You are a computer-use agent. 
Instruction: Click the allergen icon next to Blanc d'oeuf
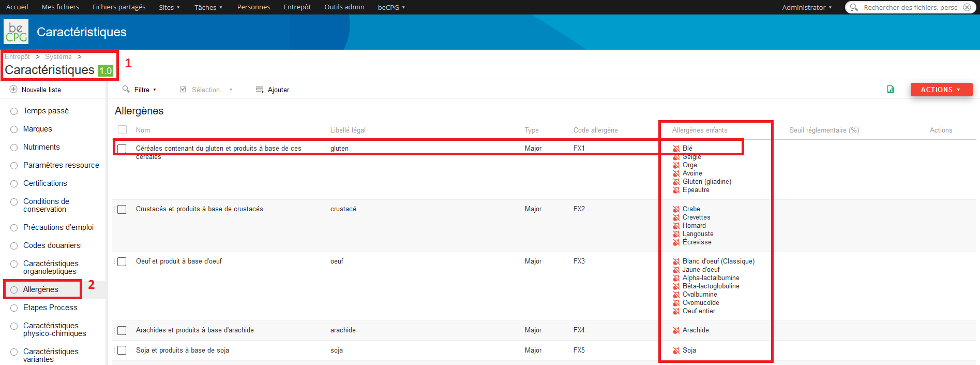click(x=676, y=261)
